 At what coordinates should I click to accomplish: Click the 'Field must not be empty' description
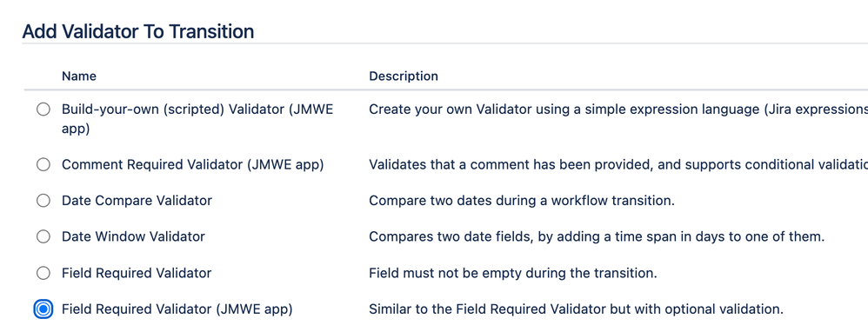click(x=513, y=273)
